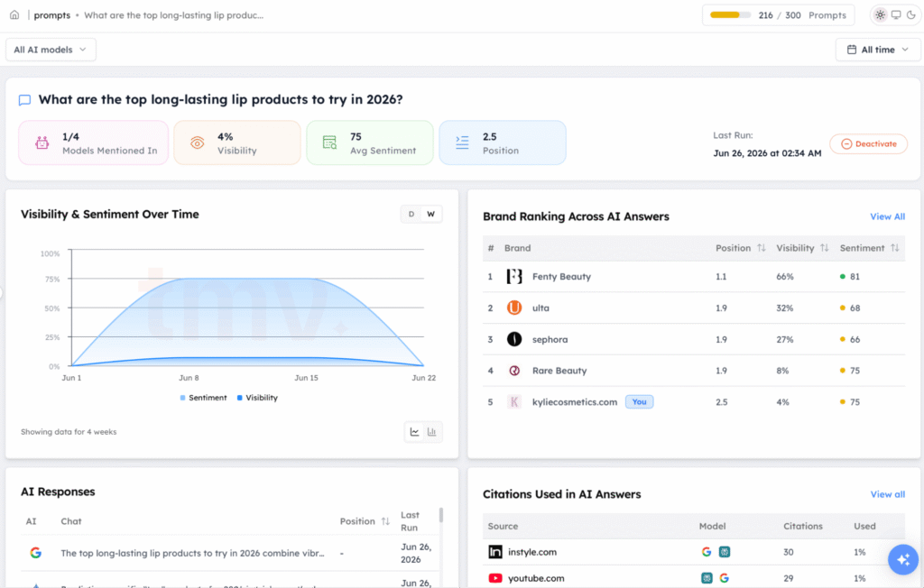Open the prompts breadcrumb link
924x588 pixels.
pyautogui.click(x=51, y=15)
